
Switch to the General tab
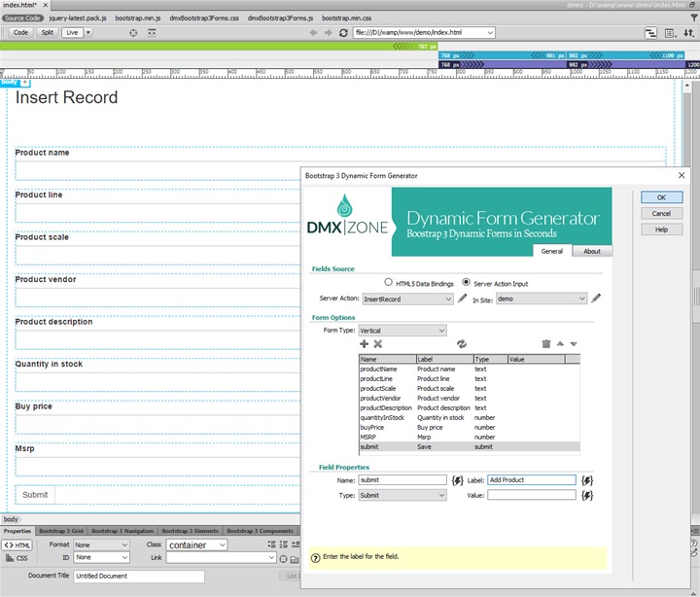point(552,251)
